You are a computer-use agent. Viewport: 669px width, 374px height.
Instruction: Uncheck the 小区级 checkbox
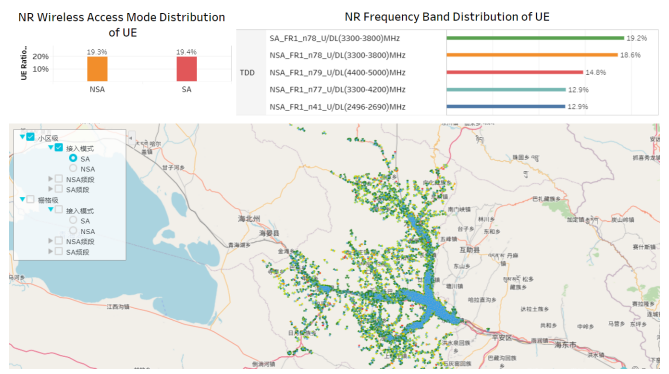(30, 137)
